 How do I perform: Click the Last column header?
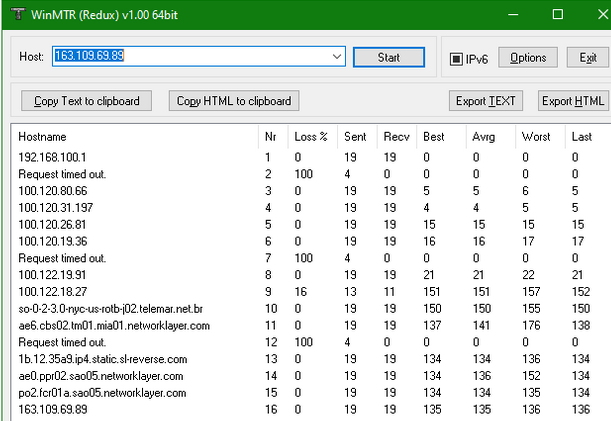click(588, 137)
